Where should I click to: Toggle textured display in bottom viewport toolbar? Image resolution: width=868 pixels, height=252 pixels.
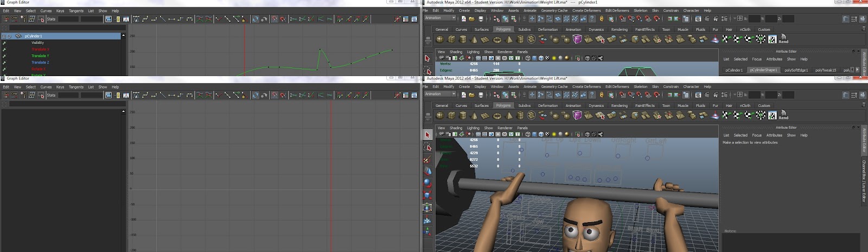click(547, 134)
